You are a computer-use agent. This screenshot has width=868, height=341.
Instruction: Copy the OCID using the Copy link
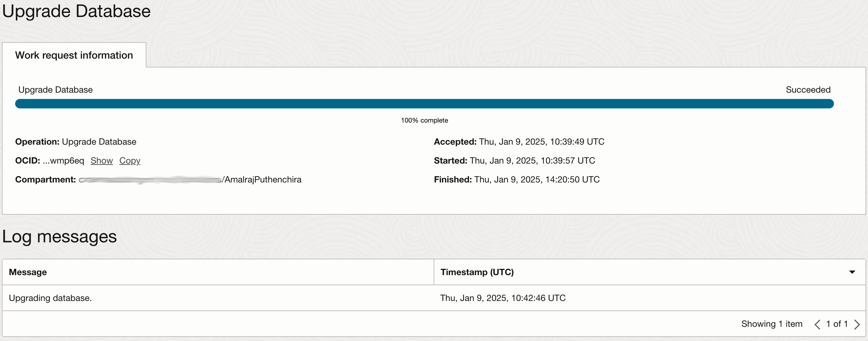(x=130, y=160)
